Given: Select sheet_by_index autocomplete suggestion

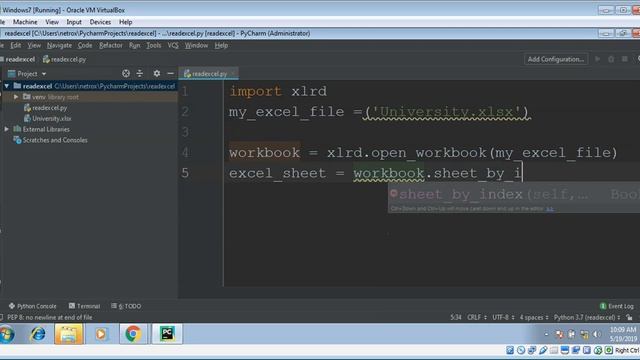Looking at the screenshot, I should coord(513,194).
